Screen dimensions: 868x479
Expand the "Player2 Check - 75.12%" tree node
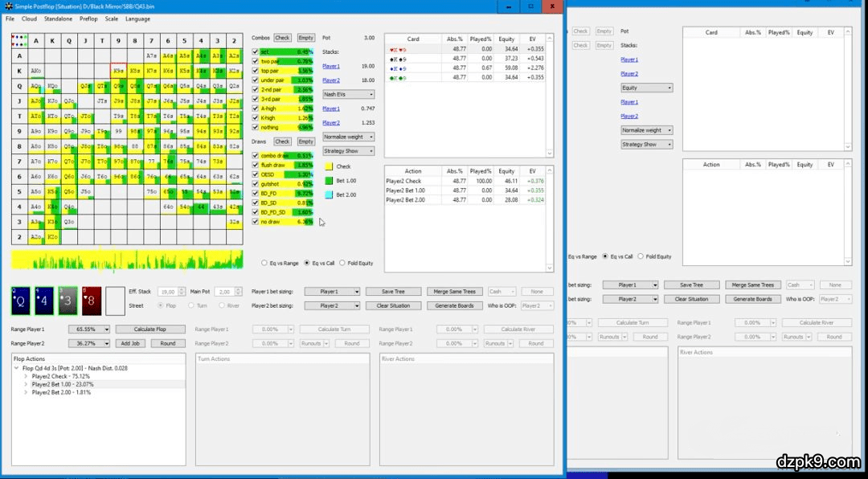[x=26, y=376]
